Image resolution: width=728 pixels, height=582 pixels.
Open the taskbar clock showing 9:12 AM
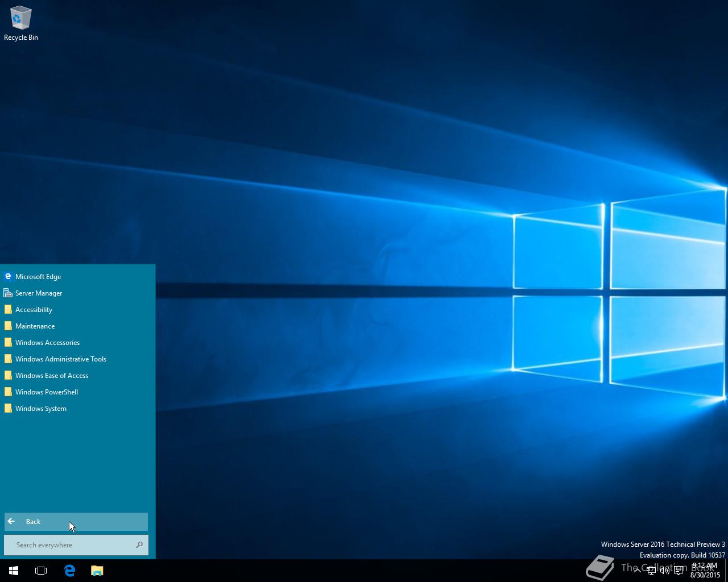tap(705, 571)
